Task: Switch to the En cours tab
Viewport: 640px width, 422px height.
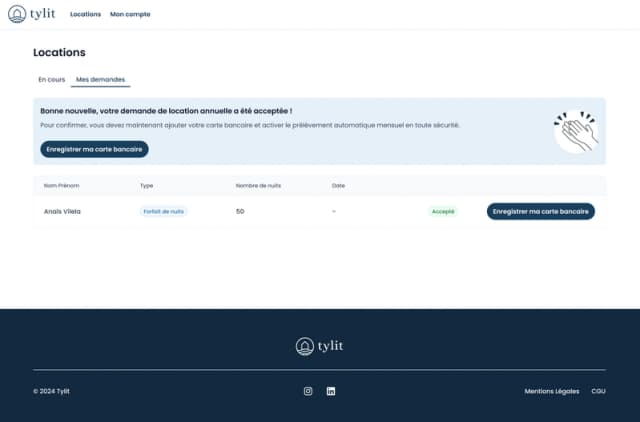Action: click(x=51, y=78)
